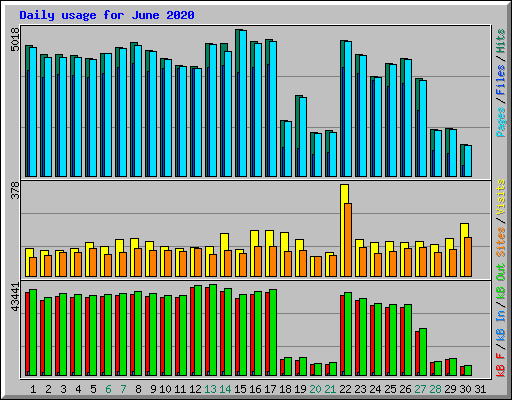Click the cyan files bar for day 18
This screenshot has height=400, width=512.
click(x=288, y=149)
